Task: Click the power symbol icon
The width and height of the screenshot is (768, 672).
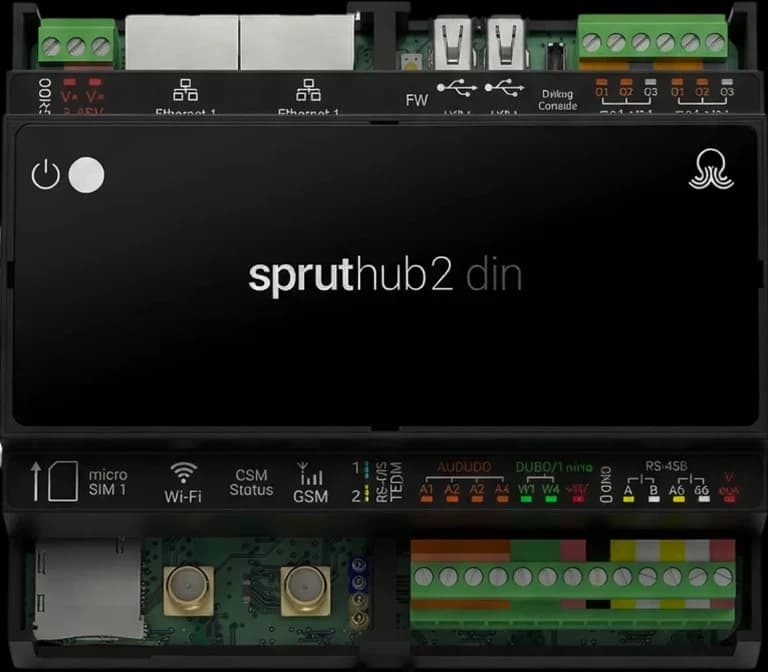Action: (x=46, y=174)
